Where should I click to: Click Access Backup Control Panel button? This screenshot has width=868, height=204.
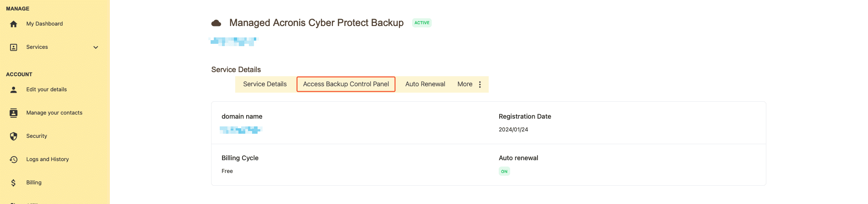[x=346, y=84]
